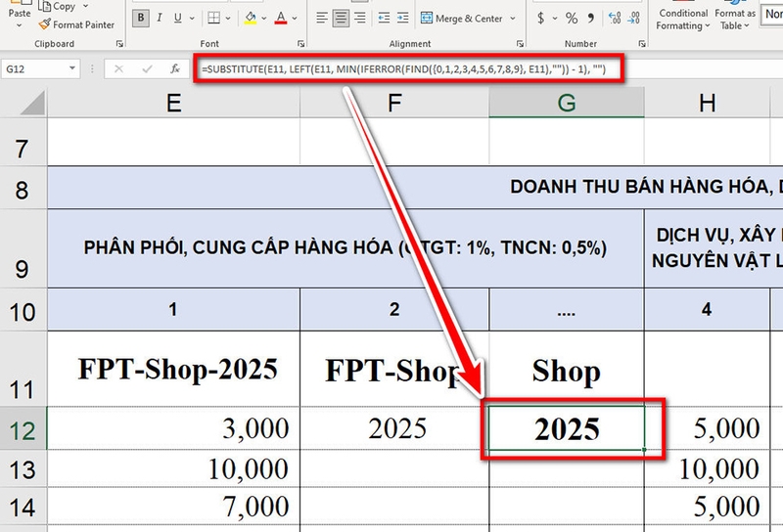
Task: Select the PHÂN PHỐI, CUNG CẤP HÀNG HÓA header cell
Action: 345,248
